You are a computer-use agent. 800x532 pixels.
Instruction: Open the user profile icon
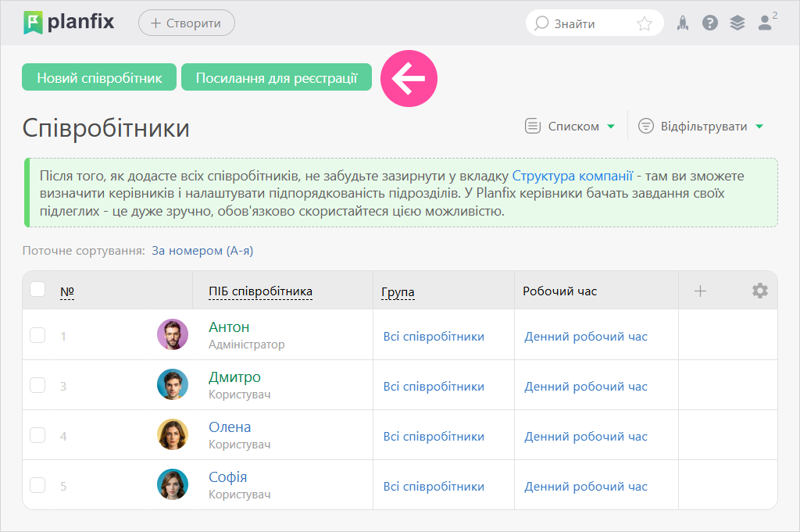pos(766,23)
